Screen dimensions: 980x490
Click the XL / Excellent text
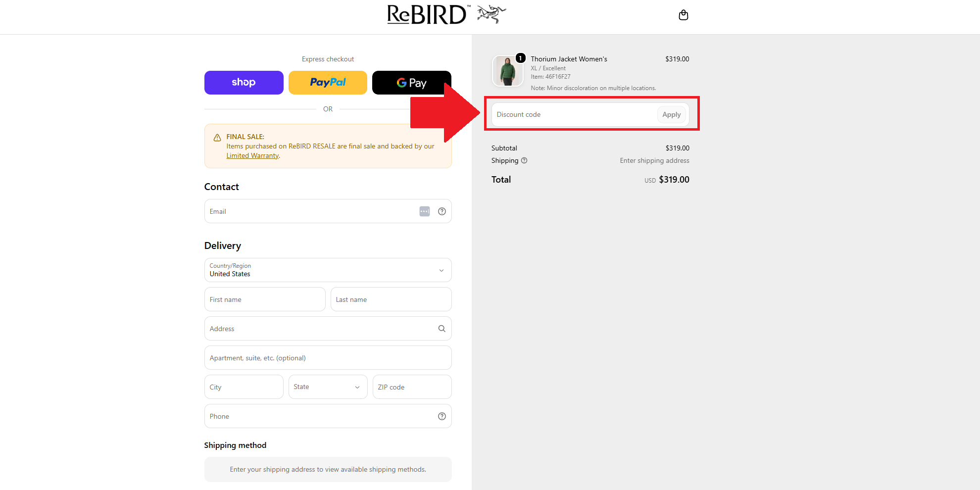pyautogui.click(x=548, y=68)
